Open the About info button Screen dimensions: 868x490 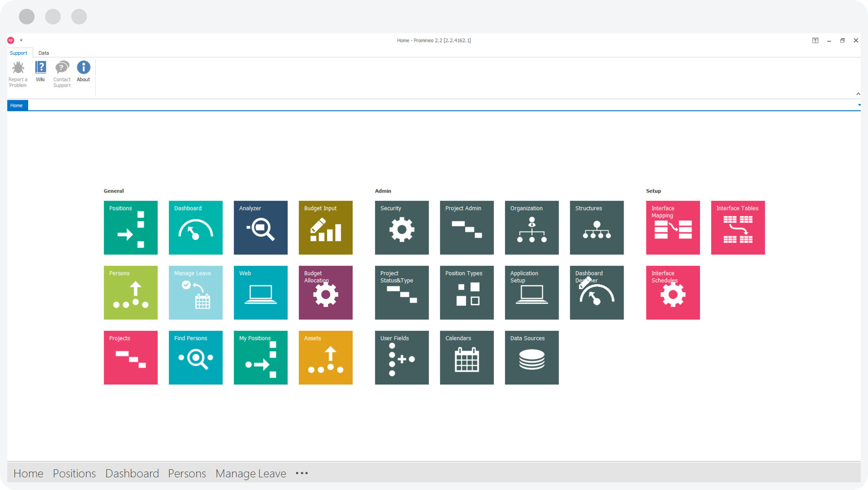(x=83, y=72)
